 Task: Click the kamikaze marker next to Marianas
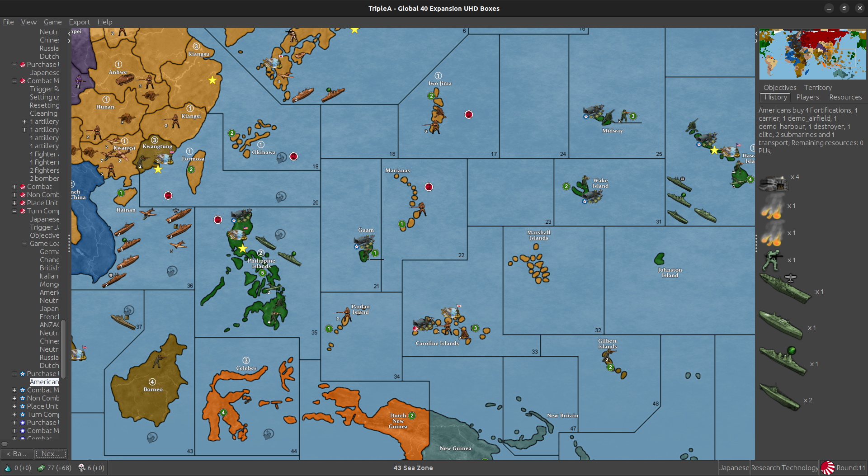pos(429,187)
